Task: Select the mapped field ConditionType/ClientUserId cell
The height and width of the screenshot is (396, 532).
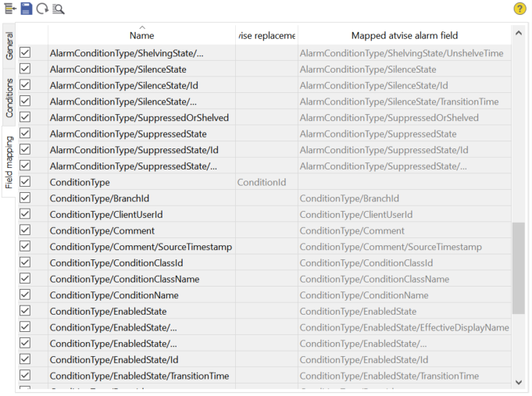Action: (x=404, y=215)
